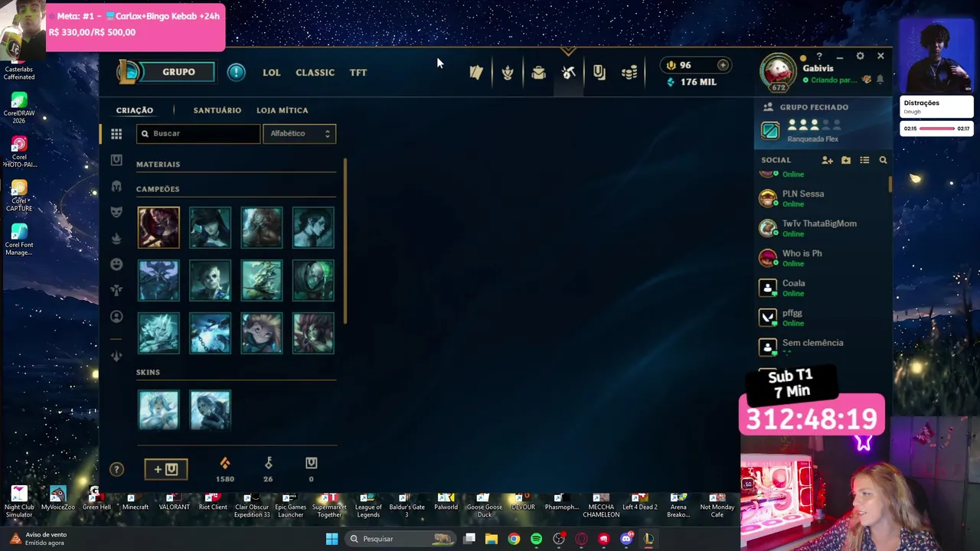Select the first skin shard thumbnail
The image size is (980, 551).
158,409
